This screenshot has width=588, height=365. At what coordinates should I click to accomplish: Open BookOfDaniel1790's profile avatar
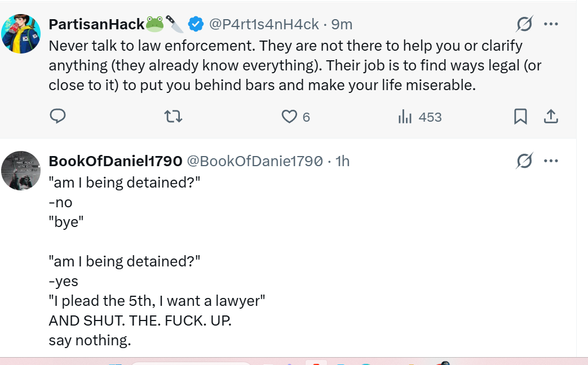pos(21,170)
